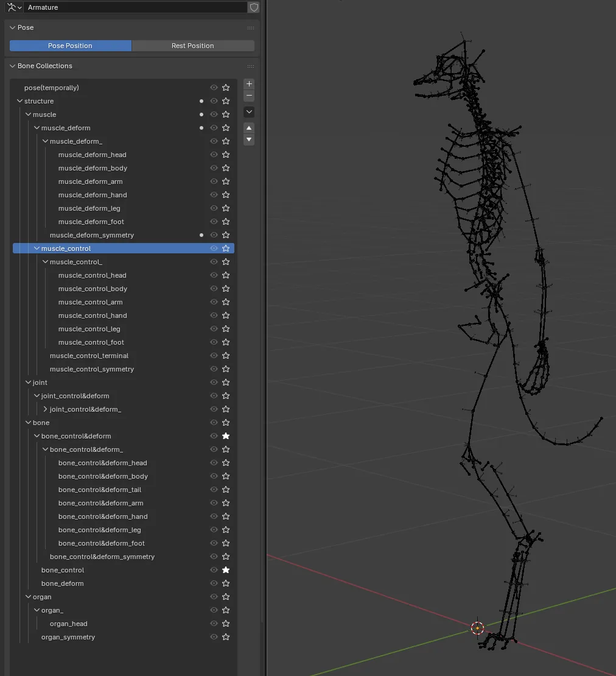This screenshot has width=616, height=676.
Task: Collapse the muscle collection node
Action: (29, 114)
